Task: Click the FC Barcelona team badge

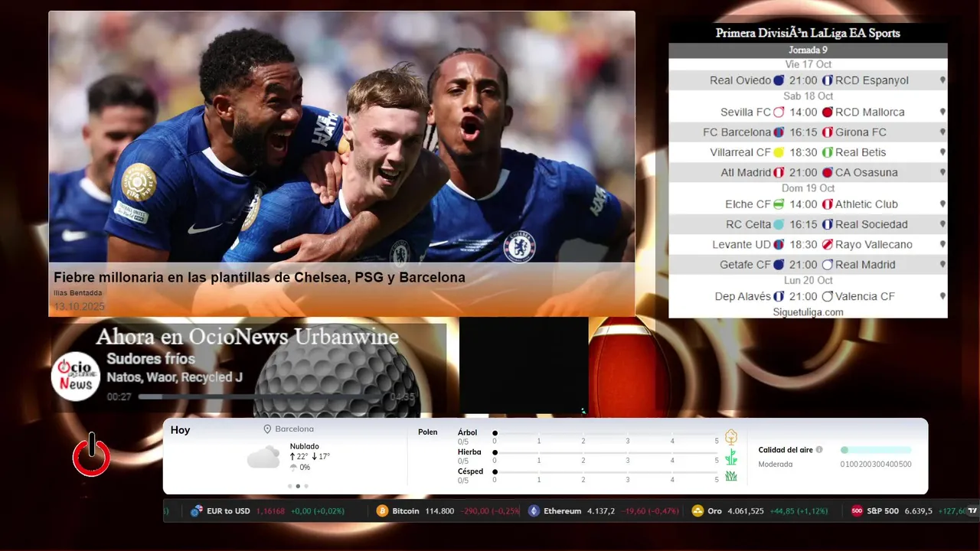Action: pyautogui.click(x=779, y=132)
